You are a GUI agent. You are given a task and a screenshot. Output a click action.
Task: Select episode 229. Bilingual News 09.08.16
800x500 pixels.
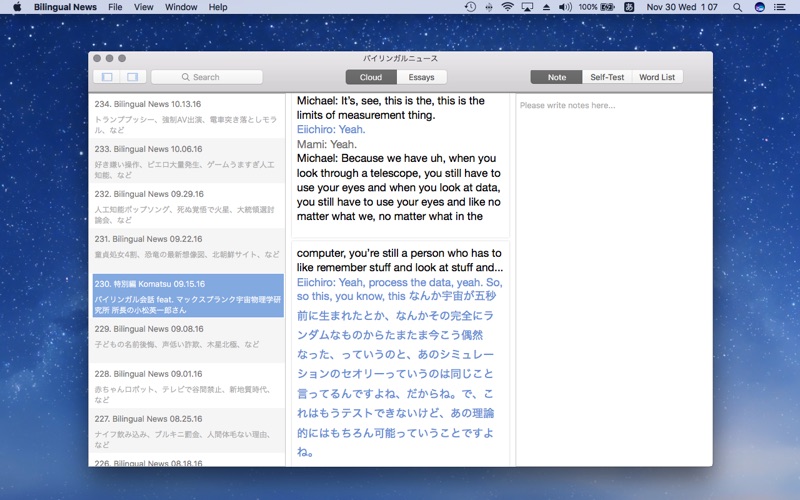pyautogui.click(x=187, y=335)
